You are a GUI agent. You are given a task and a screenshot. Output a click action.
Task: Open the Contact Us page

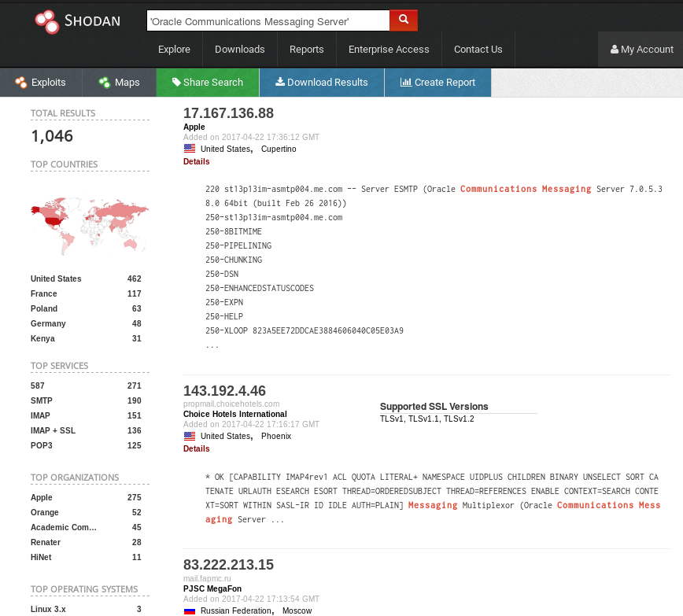tap(478, 50)
